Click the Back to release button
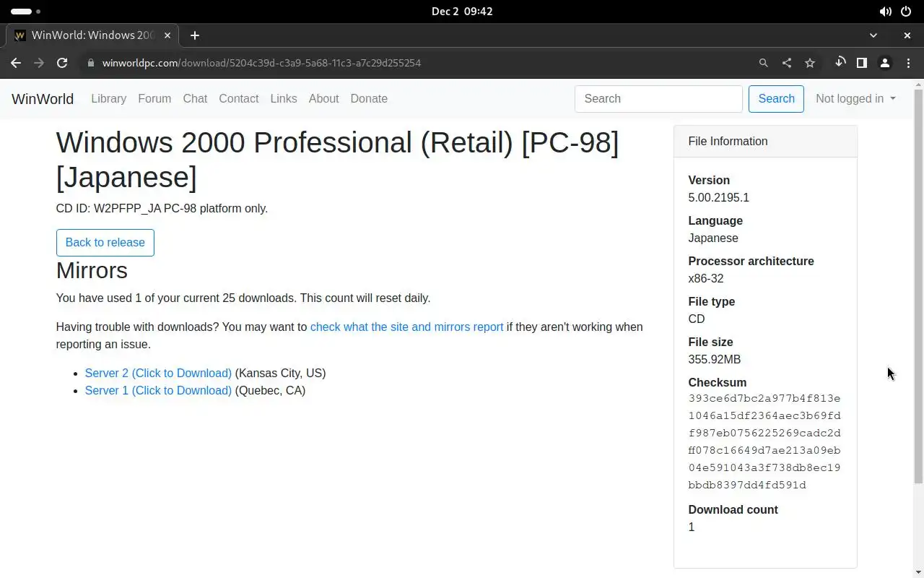The height and width of the screenshot is (578, 924). (105, 243)
